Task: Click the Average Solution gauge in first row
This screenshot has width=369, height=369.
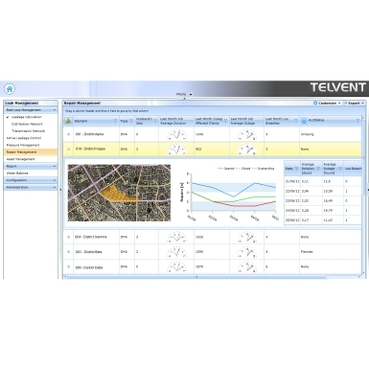Action: coord(177,134)
